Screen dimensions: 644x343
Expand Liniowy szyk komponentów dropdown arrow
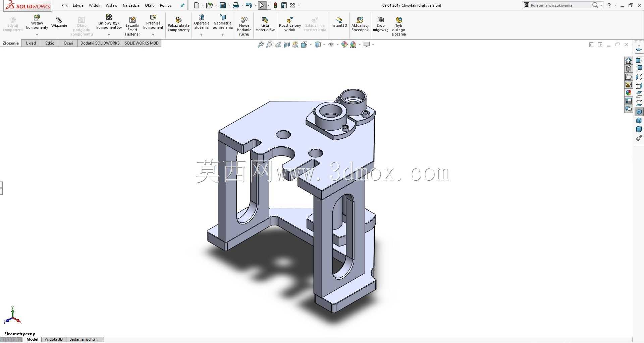(109, 35)
